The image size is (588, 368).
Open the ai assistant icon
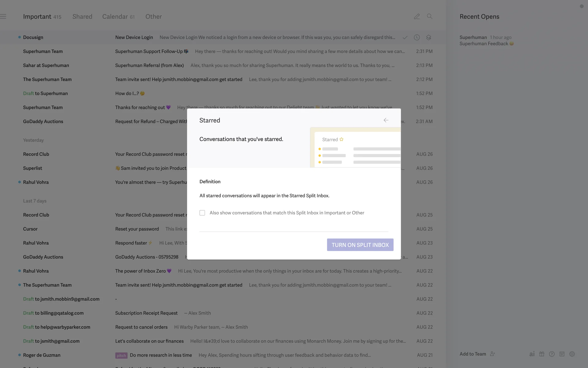[532, 354]
